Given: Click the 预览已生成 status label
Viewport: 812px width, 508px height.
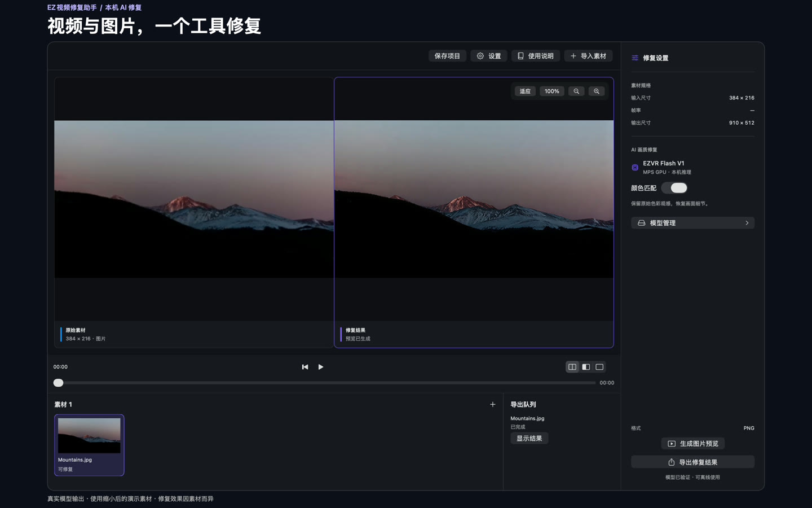Looking at the screenshot, I should pos(358,339).
